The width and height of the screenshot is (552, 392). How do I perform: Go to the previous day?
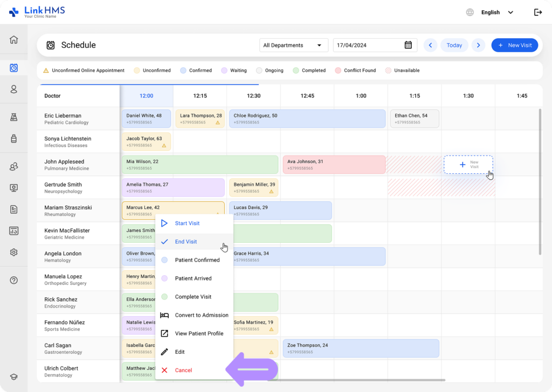tap(430, 45)
